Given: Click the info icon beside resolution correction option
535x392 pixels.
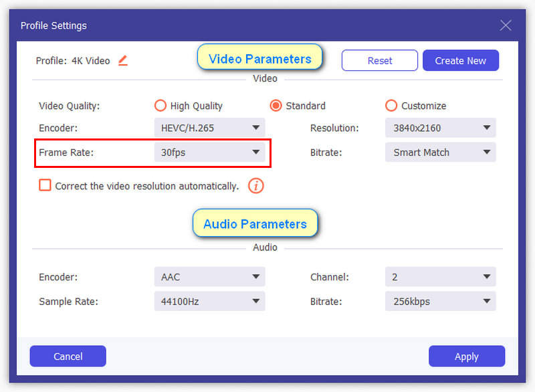Looking at the screenshot, I should [255, 187].
